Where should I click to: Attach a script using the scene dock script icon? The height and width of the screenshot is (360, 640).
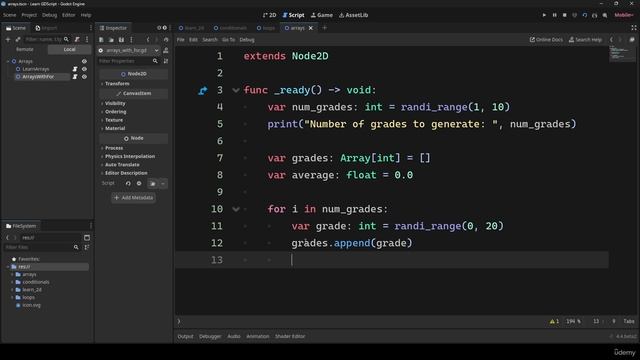(x=77, y=39)
